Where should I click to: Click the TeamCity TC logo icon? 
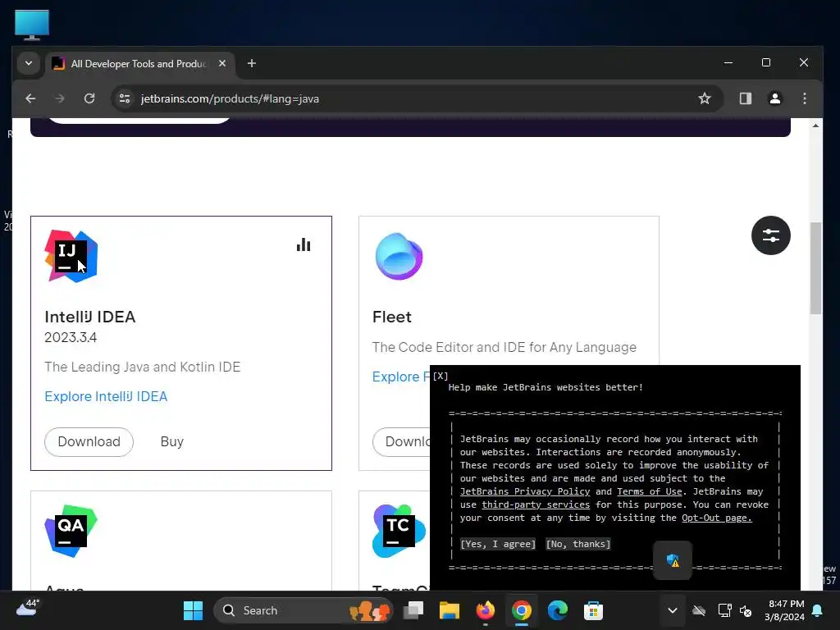(x=399, y=531)
